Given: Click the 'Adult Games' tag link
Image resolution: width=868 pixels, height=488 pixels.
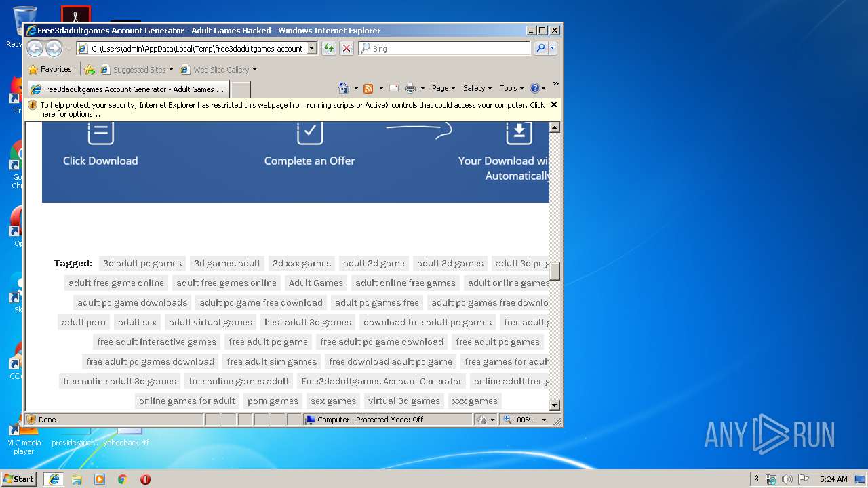Looking at the screenshot, I should [316, 283].
